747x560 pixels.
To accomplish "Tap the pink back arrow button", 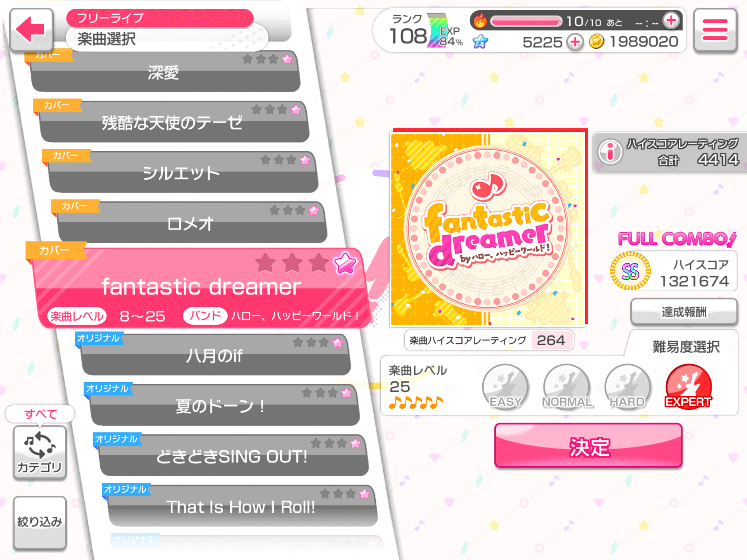I will [x=31, y=30].
